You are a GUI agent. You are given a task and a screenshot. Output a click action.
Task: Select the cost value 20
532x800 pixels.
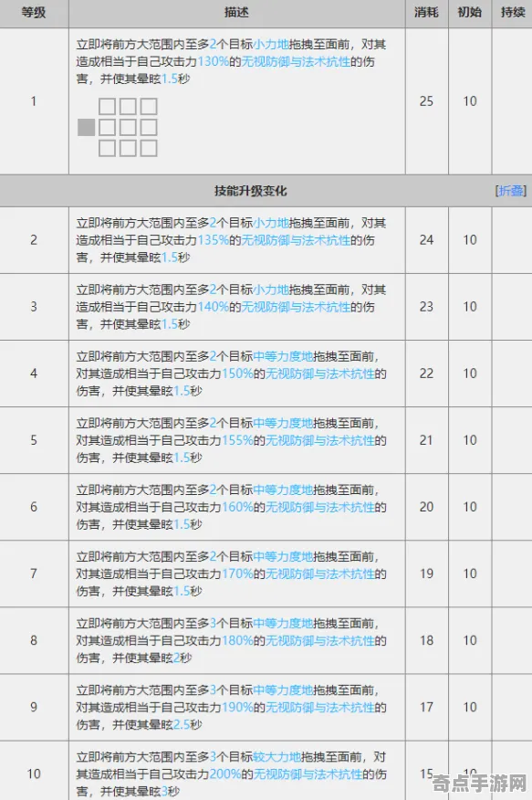pyautogui.click(x=426, y=507)
